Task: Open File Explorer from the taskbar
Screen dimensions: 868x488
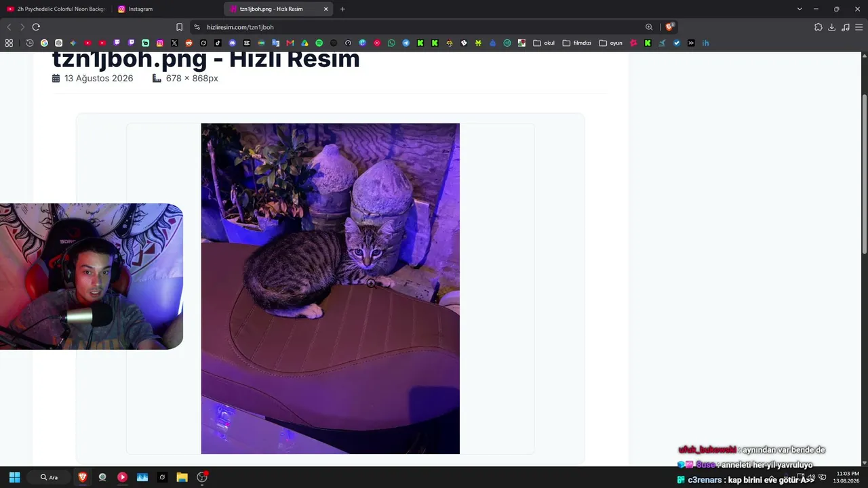Action: (x=182, y=477)
